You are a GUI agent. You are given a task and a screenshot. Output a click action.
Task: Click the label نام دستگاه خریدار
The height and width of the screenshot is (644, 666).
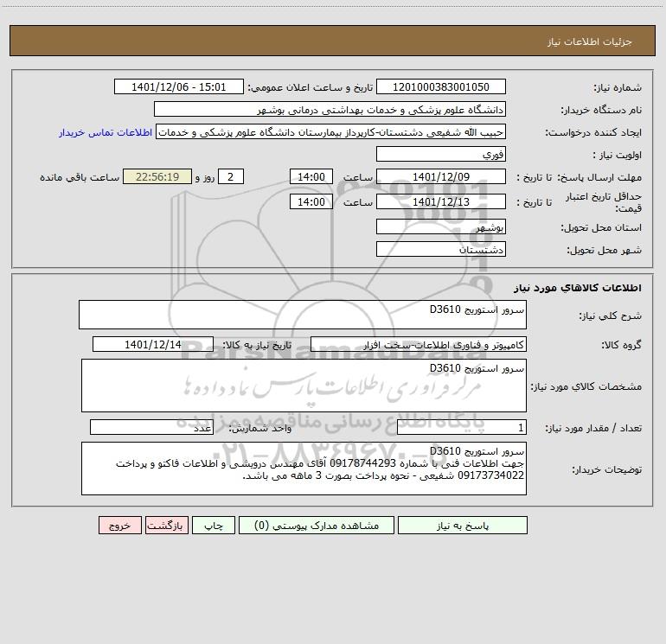tap(601, 110)
